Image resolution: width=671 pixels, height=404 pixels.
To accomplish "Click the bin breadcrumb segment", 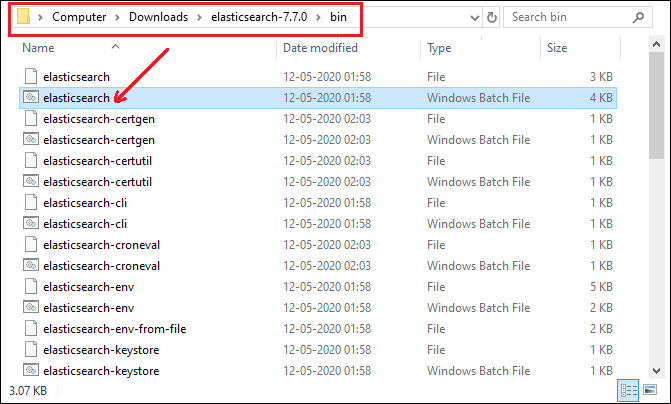I will [338, 17].
